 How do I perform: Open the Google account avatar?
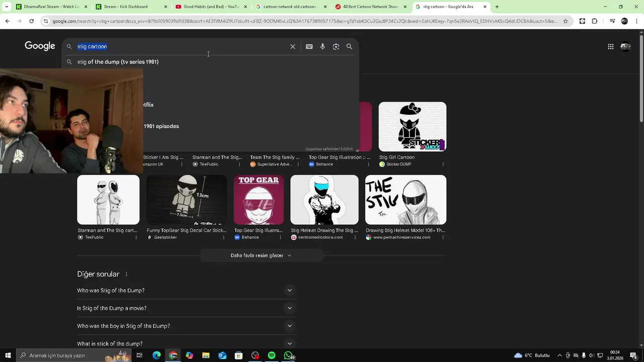[x=625, y=47]
